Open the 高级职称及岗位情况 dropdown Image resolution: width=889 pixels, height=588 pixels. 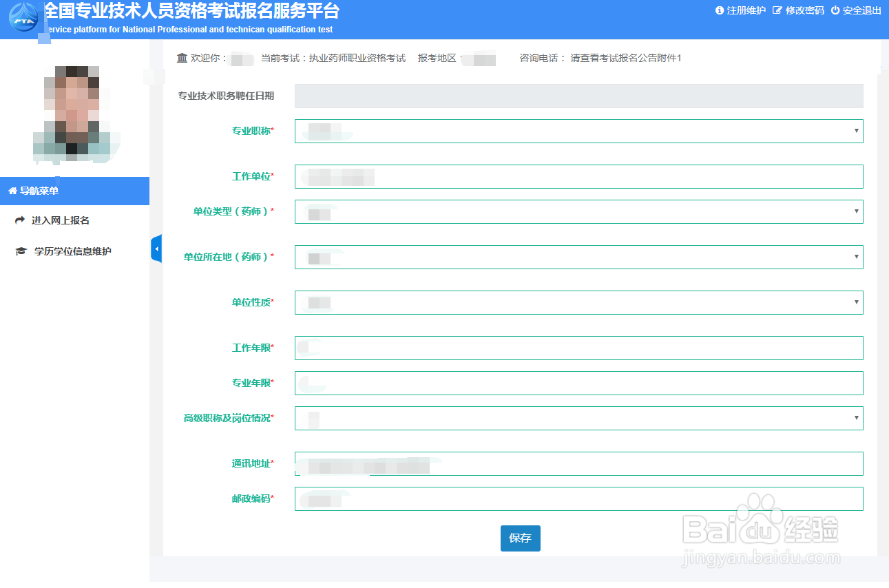[855, 418]
